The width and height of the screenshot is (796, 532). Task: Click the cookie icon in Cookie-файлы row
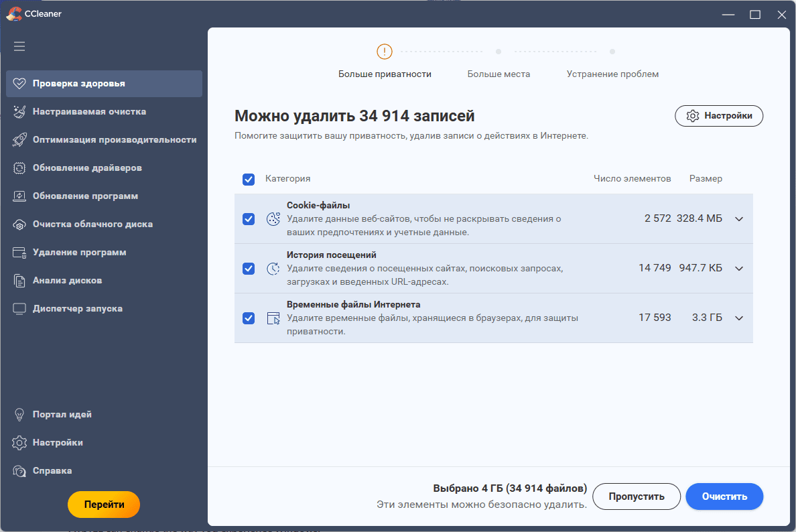(x=273, y=219)
